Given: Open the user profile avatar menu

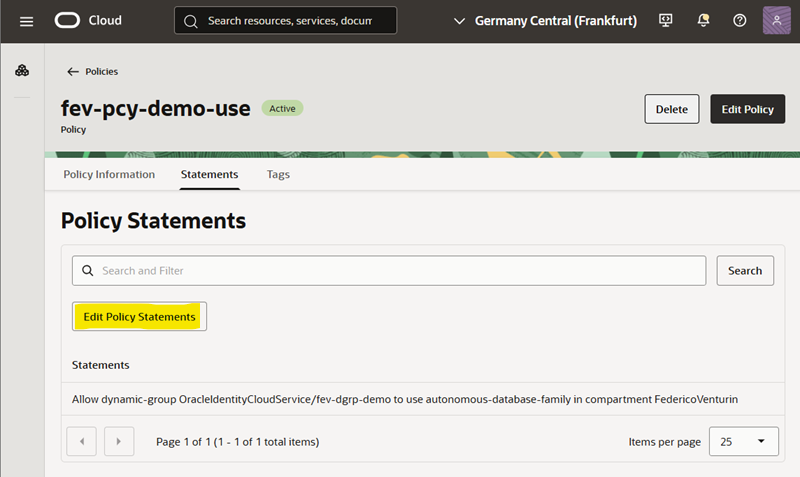Looking at the screenshot, I should pos(776,20).
